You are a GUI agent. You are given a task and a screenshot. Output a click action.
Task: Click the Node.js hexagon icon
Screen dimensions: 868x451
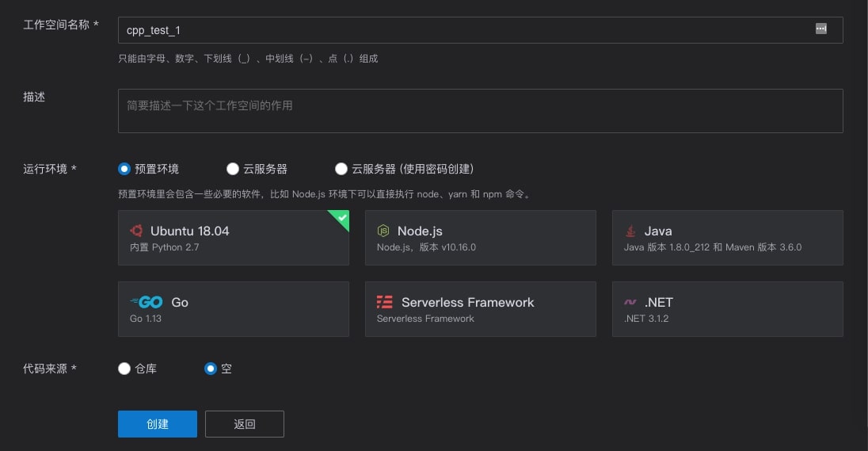pos(383,231)
